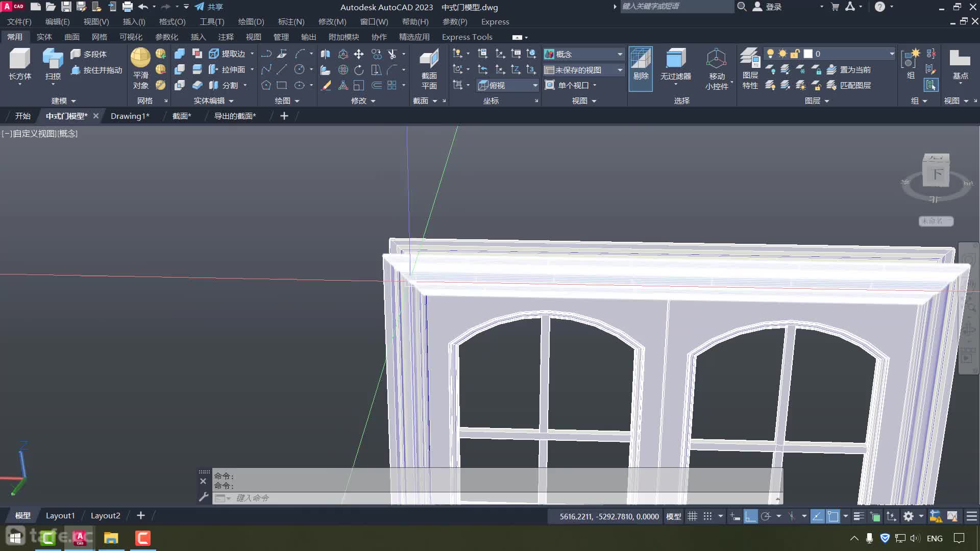Click the Share (共享) button
Screen dimensions: 980x551
click(209, 7)
